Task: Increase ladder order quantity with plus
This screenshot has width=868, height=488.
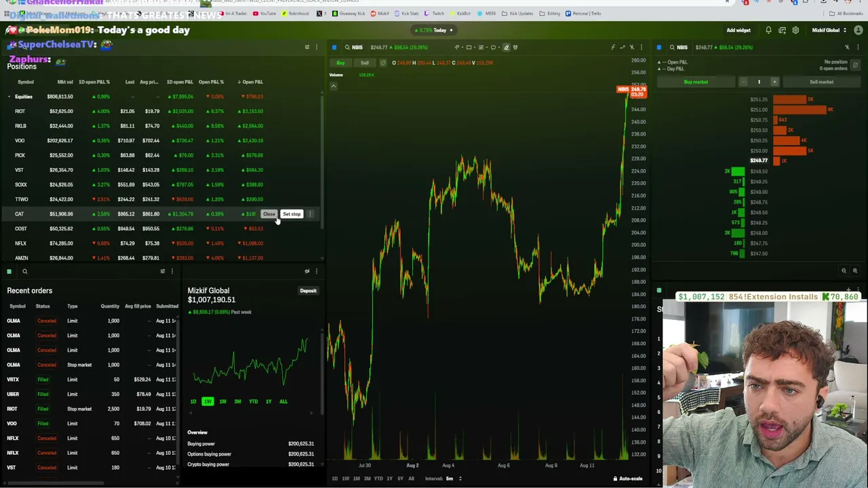Action: tap(774, 82)
